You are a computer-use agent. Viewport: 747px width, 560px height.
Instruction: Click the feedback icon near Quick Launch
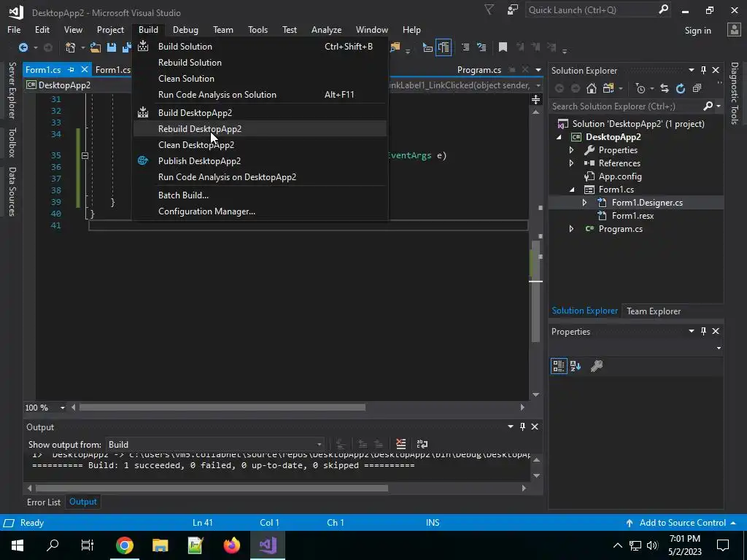pos(513,9)
